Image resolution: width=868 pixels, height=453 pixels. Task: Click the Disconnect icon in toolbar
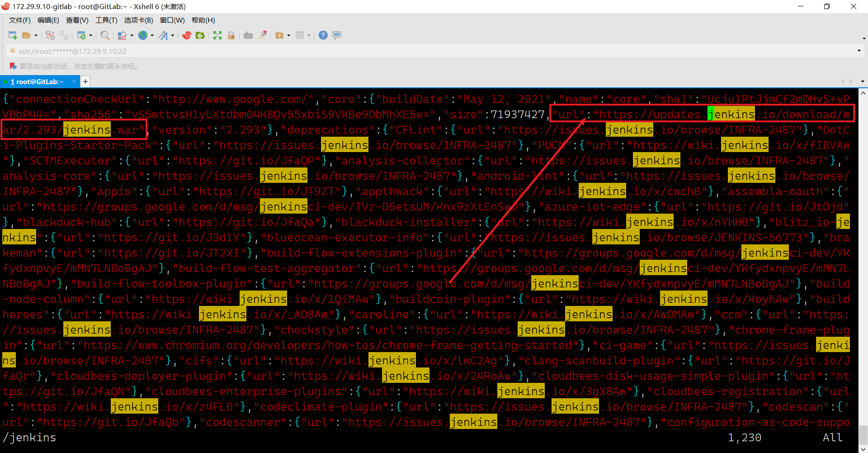pyautogui.click(x=50, y=35)
